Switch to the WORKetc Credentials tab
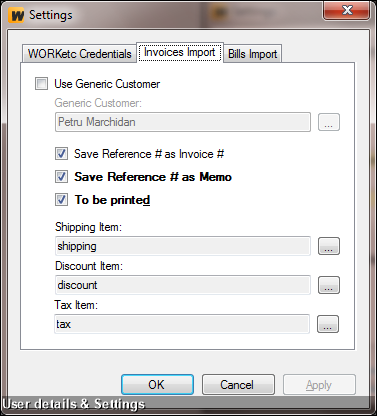Screen dimensions: 377x416 click(x=79, y=54)
